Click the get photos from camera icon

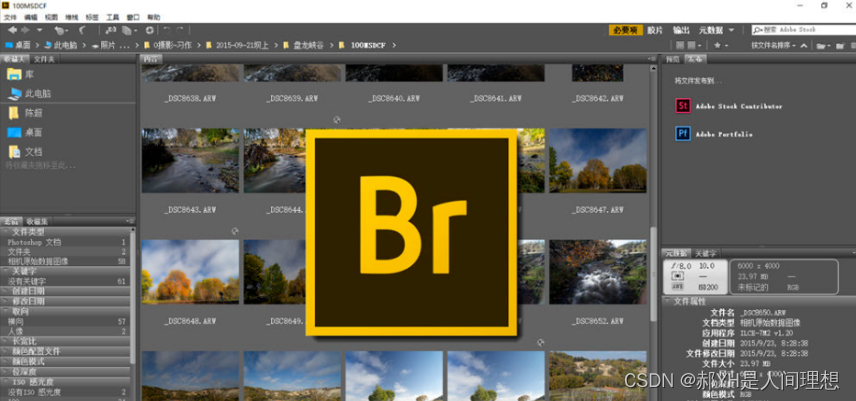point(111,31)
